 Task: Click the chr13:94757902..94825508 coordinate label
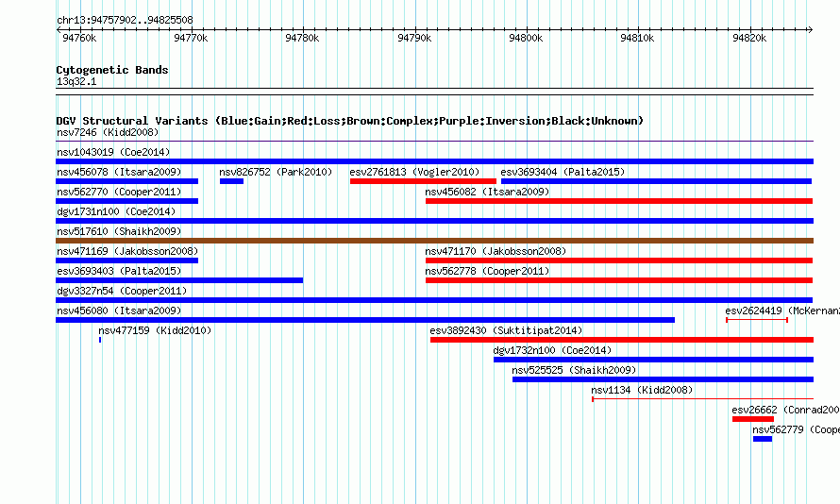pos(125,20)
